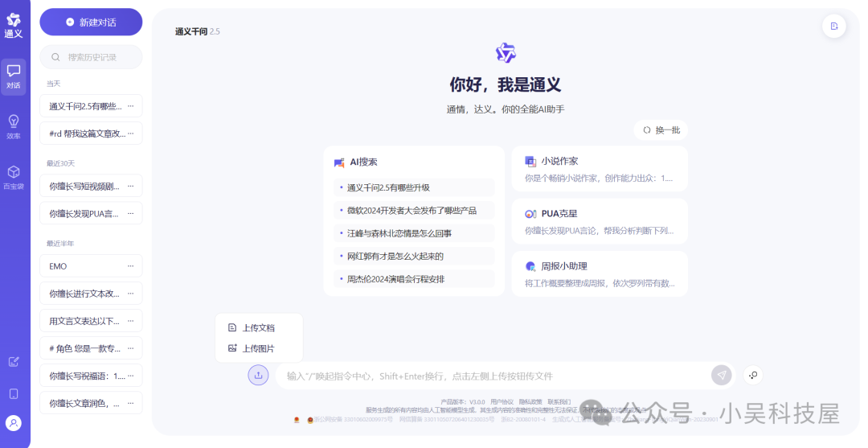Select suggestion 周杰伦2024演唱会行程安排
This screenshot has width=868, height=448.
click(x=414, y=279)
